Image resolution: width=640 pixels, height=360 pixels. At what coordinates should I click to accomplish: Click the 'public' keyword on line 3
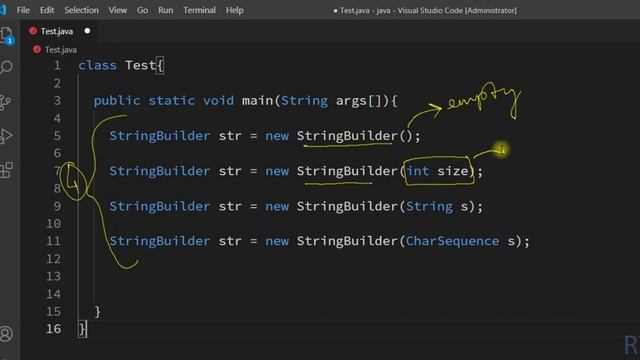click(117, 101)
